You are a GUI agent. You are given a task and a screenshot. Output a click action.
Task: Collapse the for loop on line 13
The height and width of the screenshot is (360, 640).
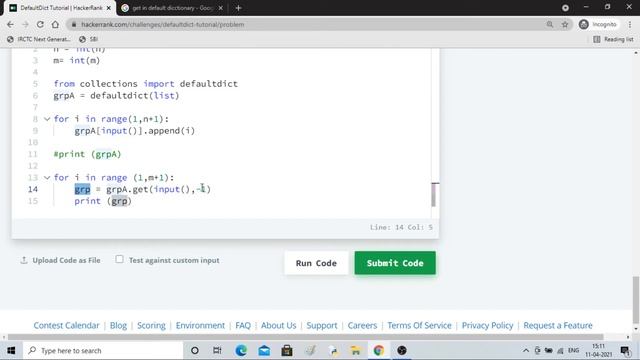point(47,178)
